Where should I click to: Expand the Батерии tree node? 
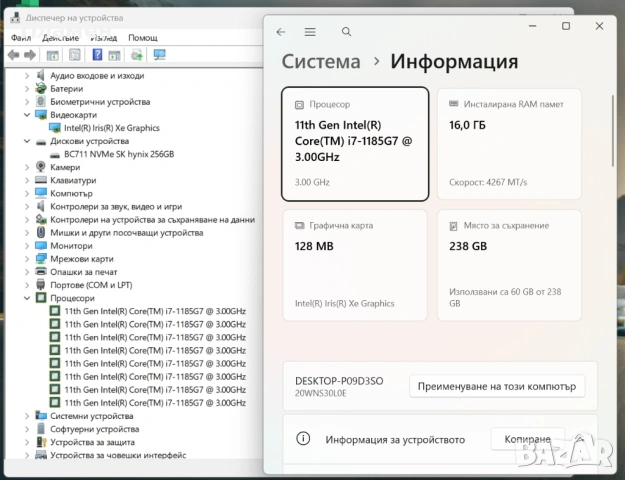(27, 89)
